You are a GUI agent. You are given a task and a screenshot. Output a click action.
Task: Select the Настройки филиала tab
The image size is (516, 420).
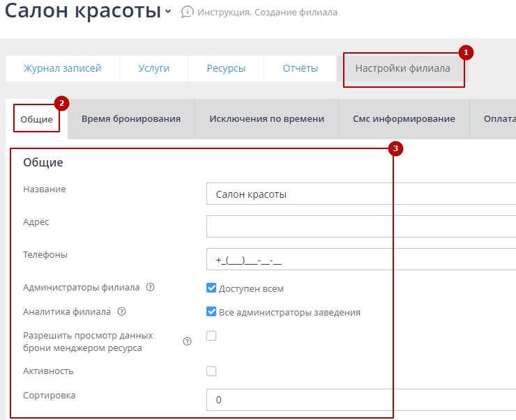pos(402,68)
